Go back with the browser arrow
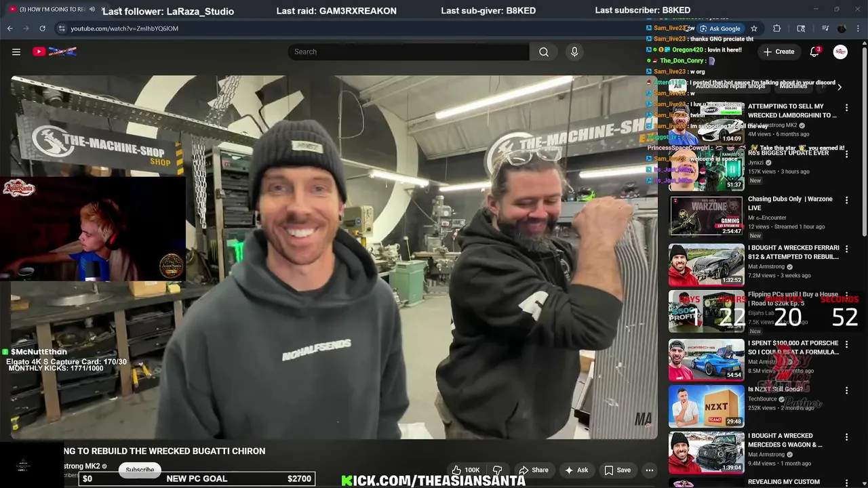Viewport: 868px width, 488px height. click(9, 28)
